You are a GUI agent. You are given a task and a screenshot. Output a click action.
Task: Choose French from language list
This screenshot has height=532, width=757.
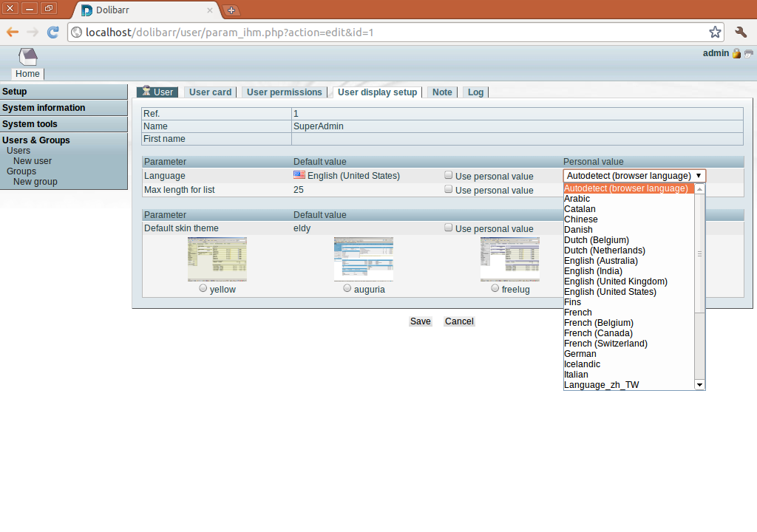[628, 313]
